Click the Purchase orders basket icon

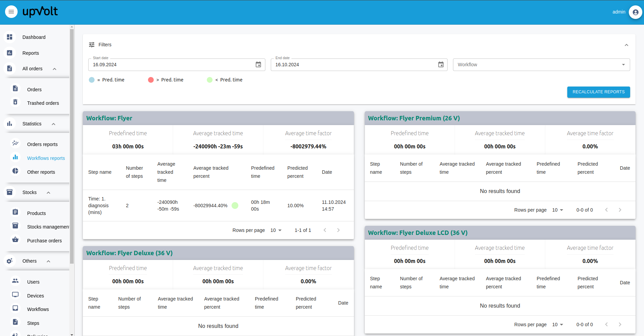click(15, 240)
